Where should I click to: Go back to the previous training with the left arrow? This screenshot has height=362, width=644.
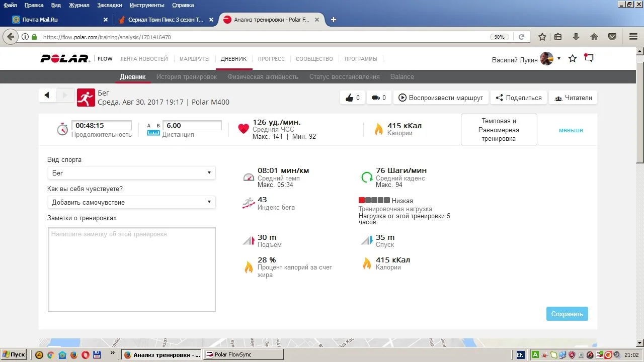click(47, 95)
